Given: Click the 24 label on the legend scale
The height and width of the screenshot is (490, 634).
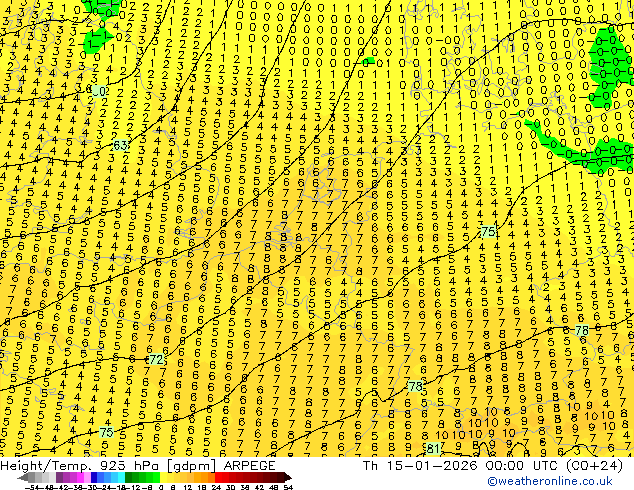Looking at the screenshot, I should tap(216, 487).
